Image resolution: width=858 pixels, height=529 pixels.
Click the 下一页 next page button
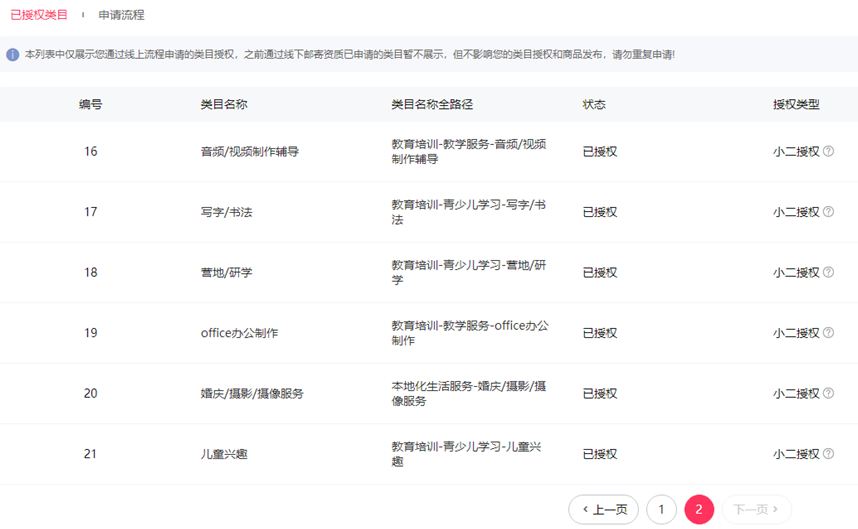[756, 510]
